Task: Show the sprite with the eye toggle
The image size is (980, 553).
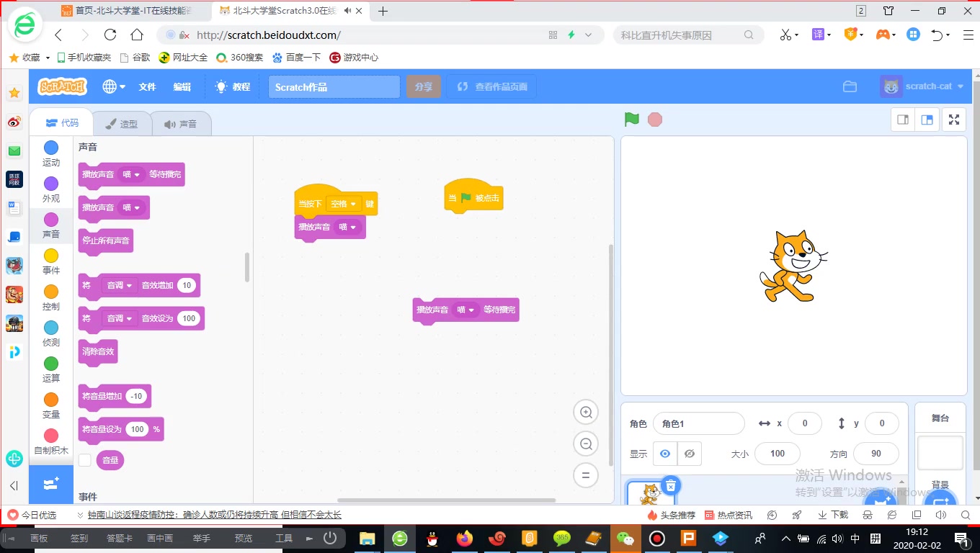Action: 665,454
